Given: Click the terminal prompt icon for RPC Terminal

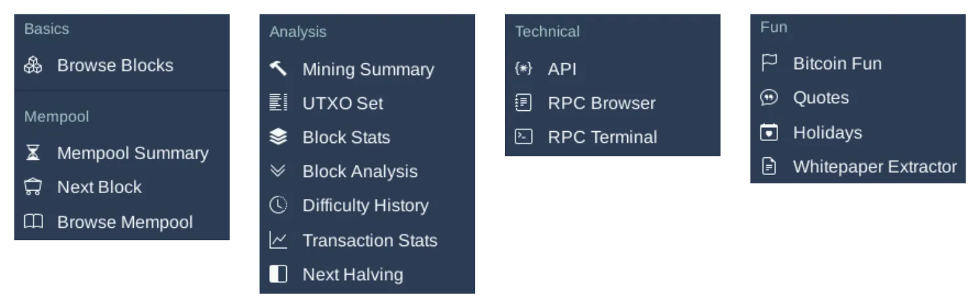Looking at the screenshot, I should point(523,137).
